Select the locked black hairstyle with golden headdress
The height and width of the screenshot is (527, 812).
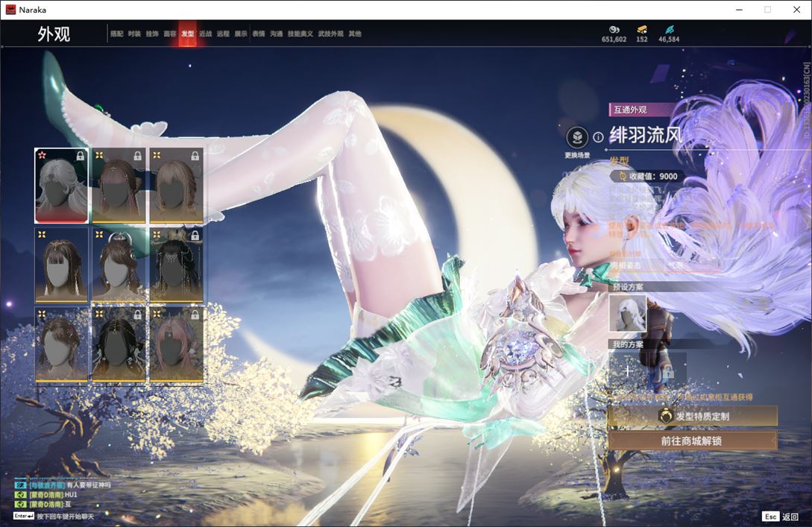(176, 265)
